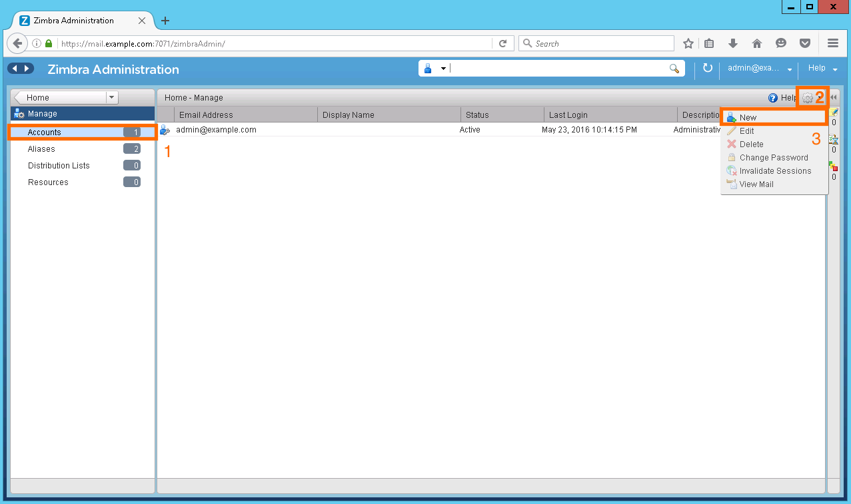Reload page using browser refresh button
The image size is (851, 504).
point(503,43)
